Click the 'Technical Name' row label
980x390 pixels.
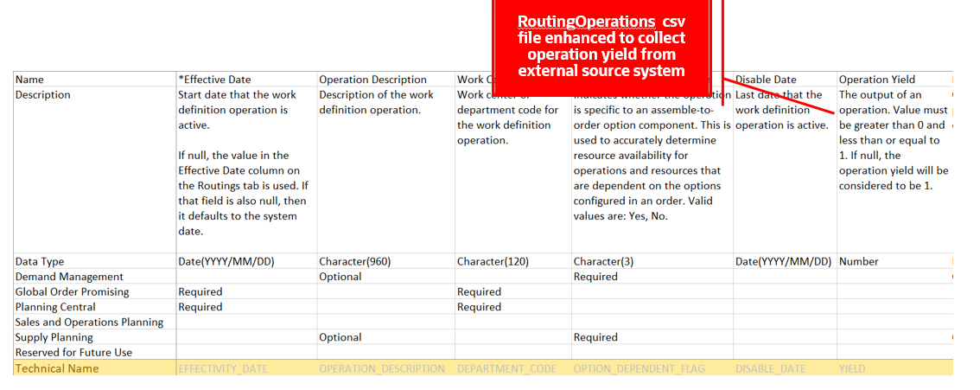click(x=95, y=368)
